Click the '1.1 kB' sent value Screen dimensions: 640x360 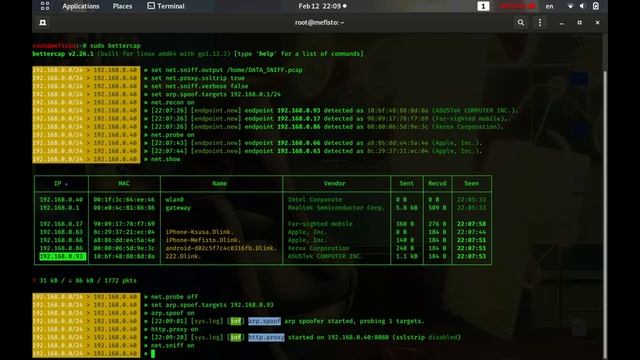click(407, 256)
